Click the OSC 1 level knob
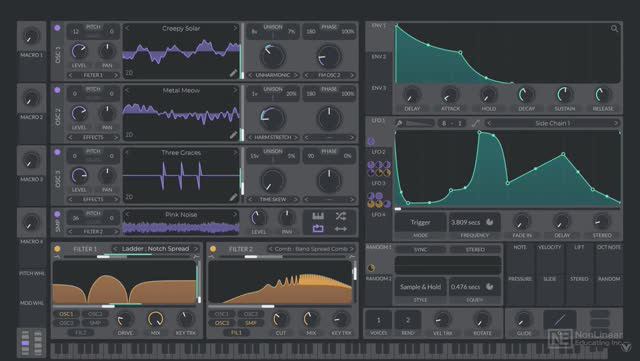This screenshot has height=361, width=640. pyautogui.click(x=79, y=51)
